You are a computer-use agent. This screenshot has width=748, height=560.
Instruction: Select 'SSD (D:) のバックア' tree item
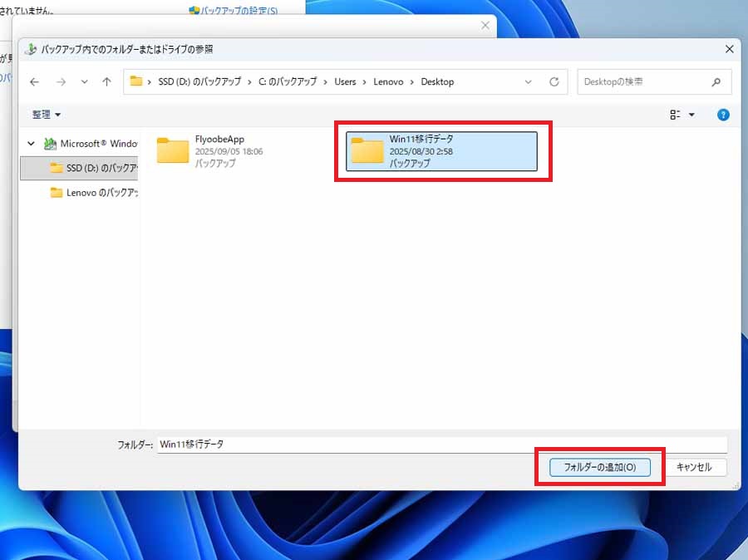pos(79,168)
